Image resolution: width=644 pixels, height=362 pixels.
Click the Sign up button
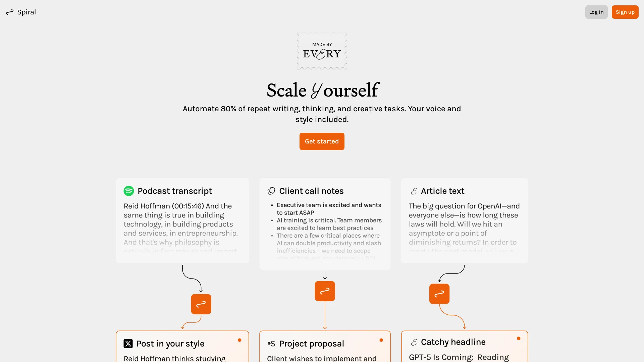(625, 12)
